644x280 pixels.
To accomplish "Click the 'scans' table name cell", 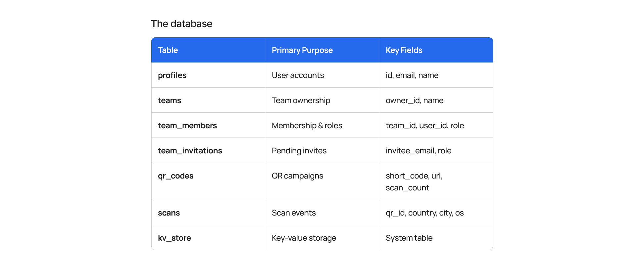I will coord(208,213).
